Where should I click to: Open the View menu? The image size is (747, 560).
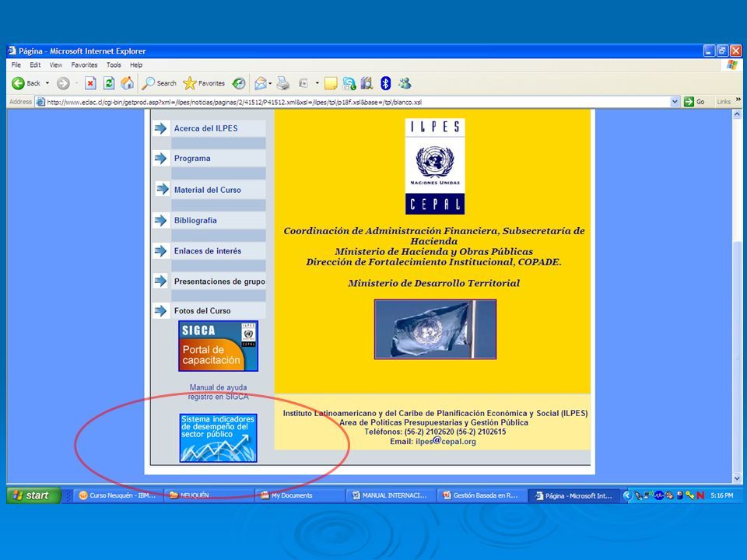(56, 65)
